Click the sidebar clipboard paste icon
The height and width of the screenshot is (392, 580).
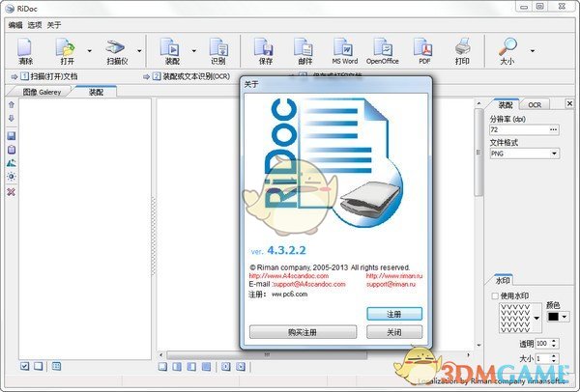(11, 150)
